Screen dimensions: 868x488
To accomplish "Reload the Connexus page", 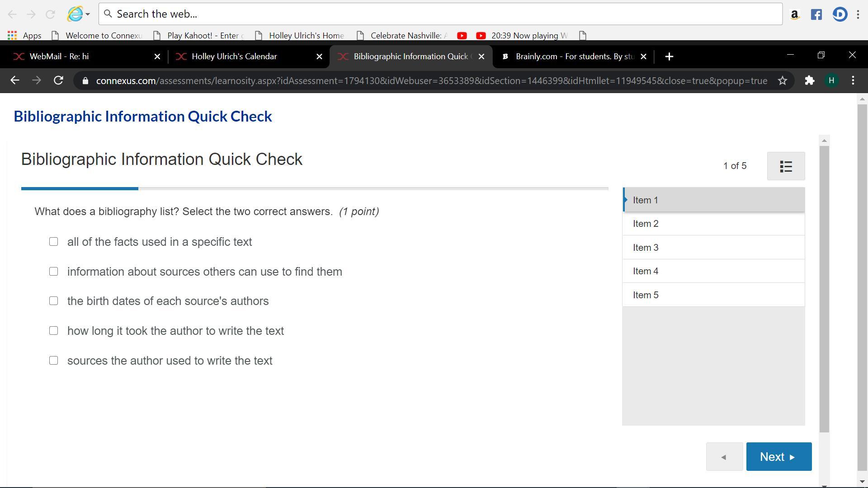I will [58, 80].
